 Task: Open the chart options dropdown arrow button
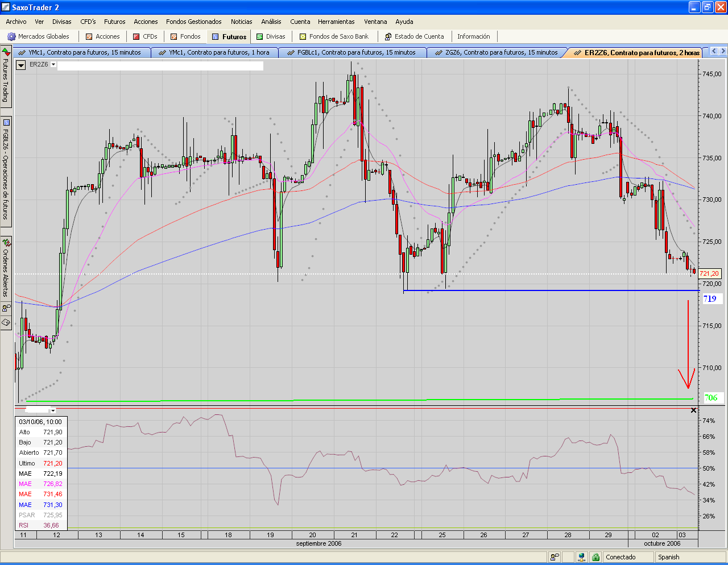coord(21,65)
